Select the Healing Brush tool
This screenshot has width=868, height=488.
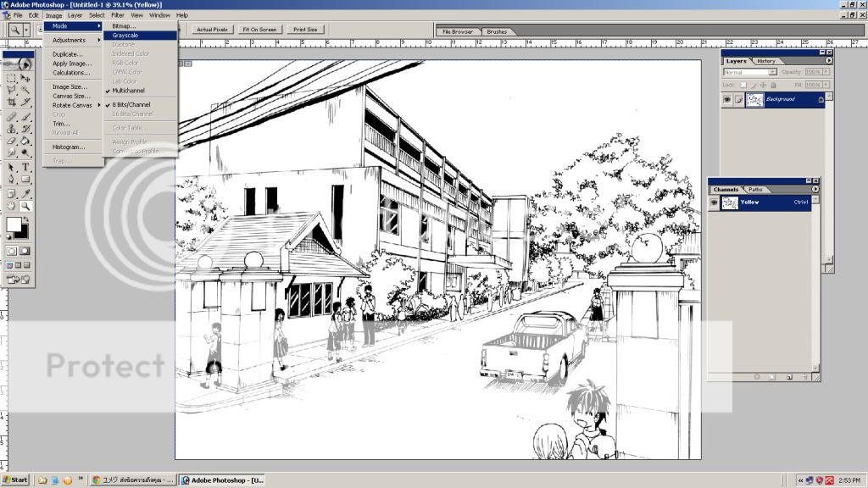point(11,117)
